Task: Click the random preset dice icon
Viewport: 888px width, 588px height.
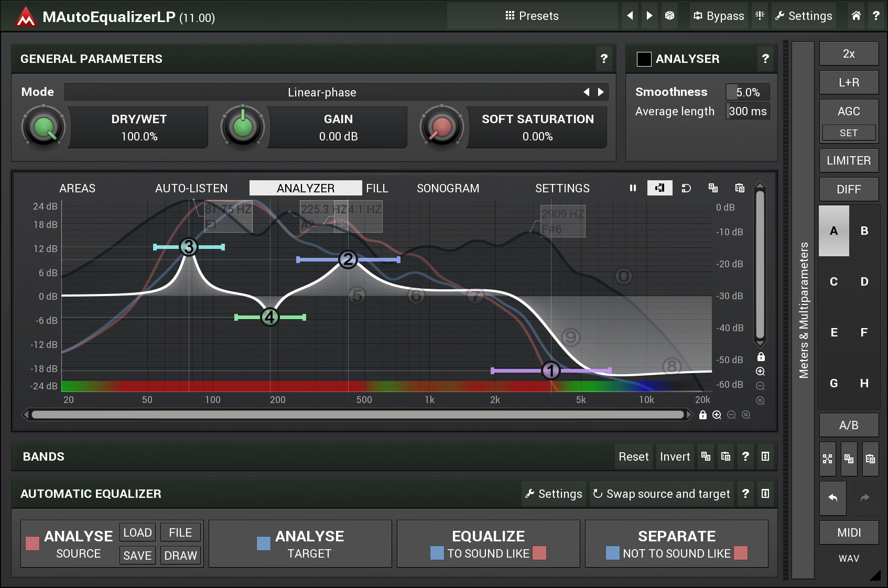Action: [669, 16]
